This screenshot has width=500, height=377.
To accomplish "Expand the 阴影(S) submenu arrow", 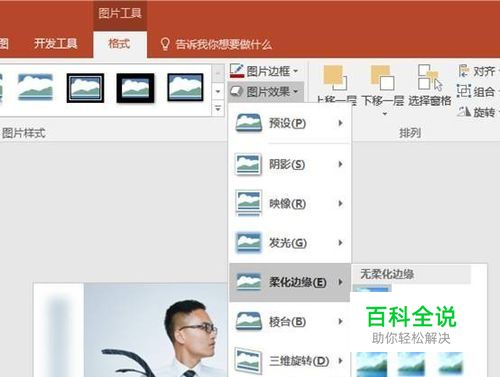I will click(x=340, y=164).
